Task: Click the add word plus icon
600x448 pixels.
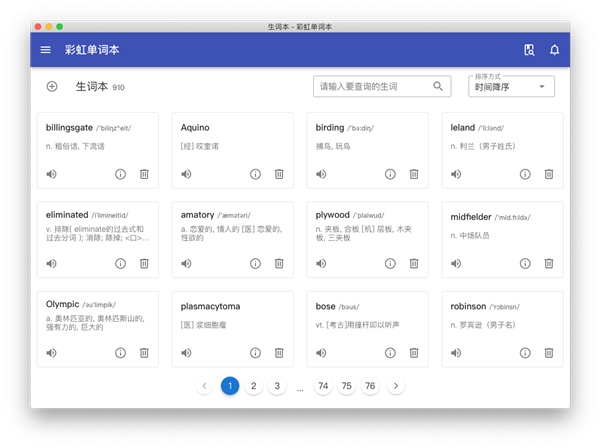Action: tap(52, 87)
